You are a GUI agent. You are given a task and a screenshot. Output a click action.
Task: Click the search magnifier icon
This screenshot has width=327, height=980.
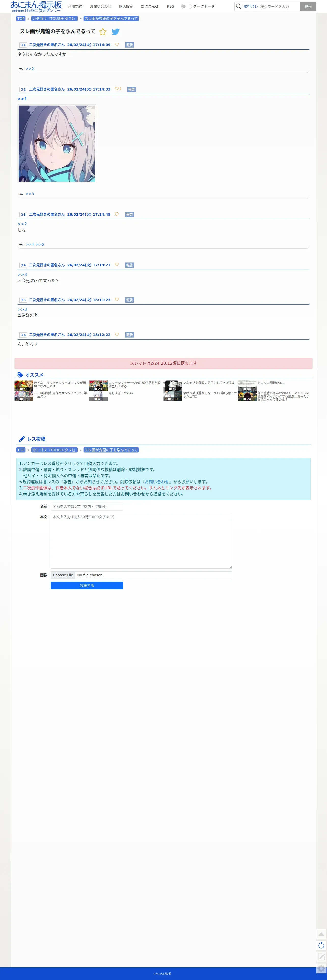239,6
